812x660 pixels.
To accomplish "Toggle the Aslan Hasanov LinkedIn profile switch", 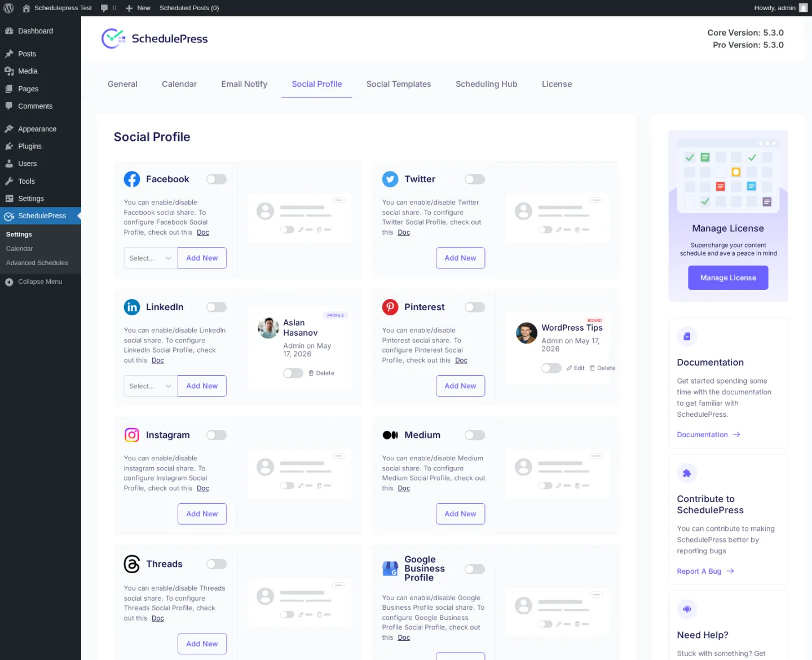I will pyautogui.click(x=293, y=373).
